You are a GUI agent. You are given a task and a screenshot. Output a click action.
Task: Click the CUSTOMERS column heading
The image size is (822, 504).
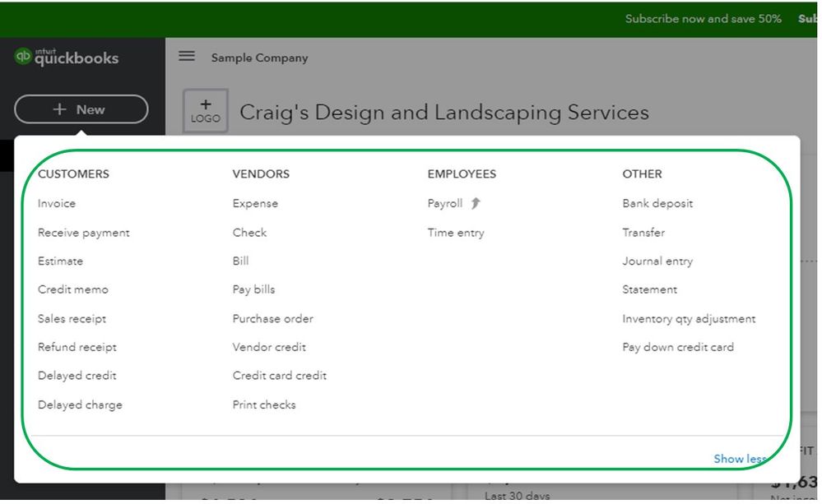(x=73, y=174)
